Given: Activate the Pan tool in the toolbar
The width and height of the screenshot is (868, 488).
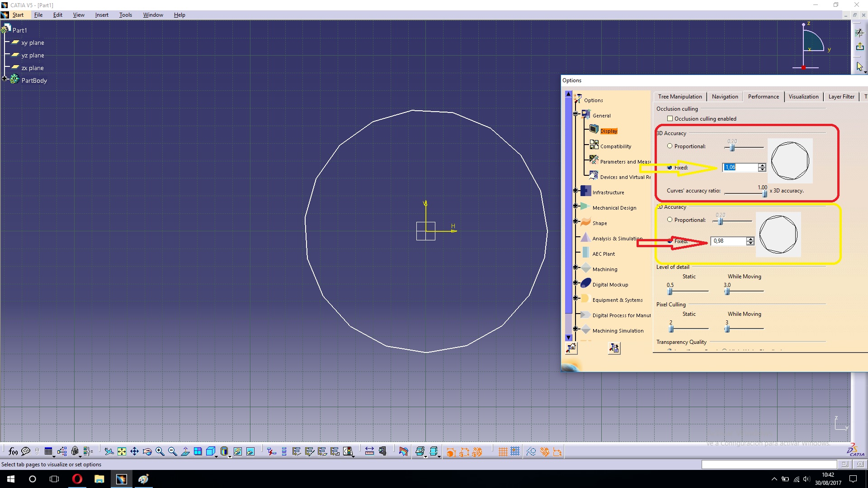Looking at the screenshot, I should pos(134,451).
